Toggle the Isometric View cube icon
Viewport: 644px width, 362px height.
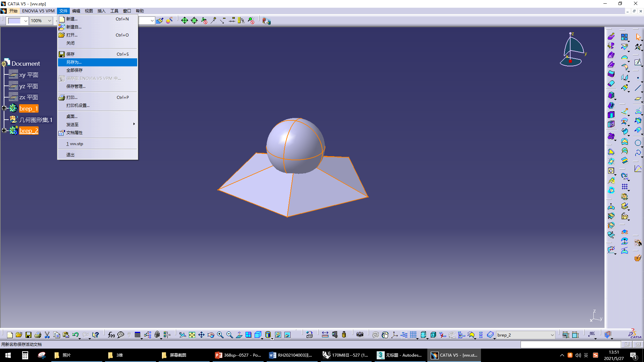point(258,335)
